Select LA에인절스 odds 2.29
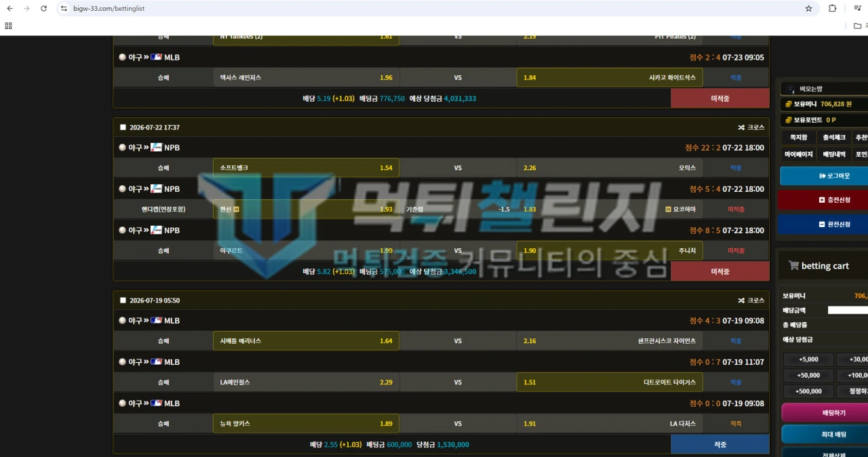868x457 pixels. pos(306,382)
